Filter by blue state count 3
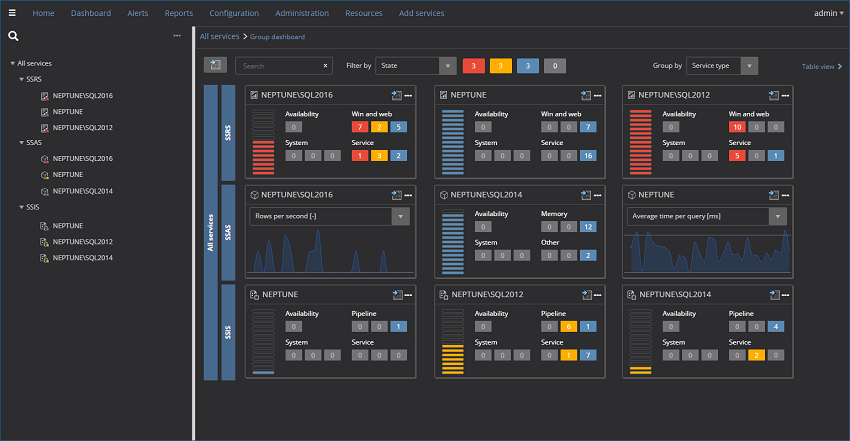The width and height of the screenshot is (850, 441). point(528,66)
